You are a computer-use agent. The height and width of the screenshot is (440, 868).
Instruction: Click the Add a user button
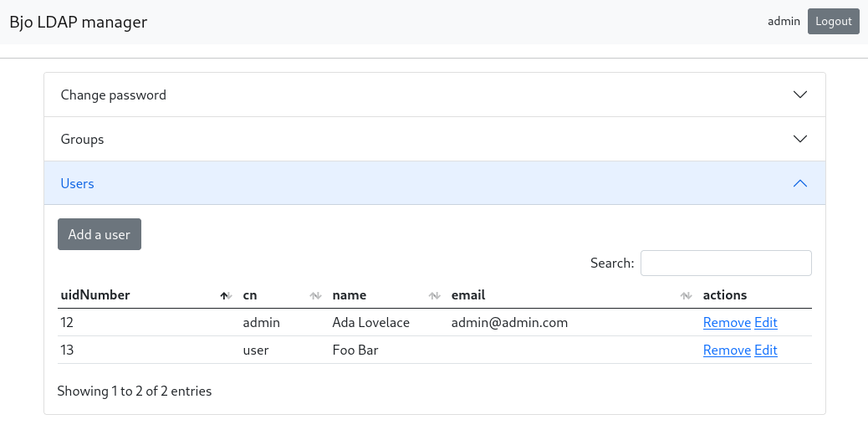point(99,234)
